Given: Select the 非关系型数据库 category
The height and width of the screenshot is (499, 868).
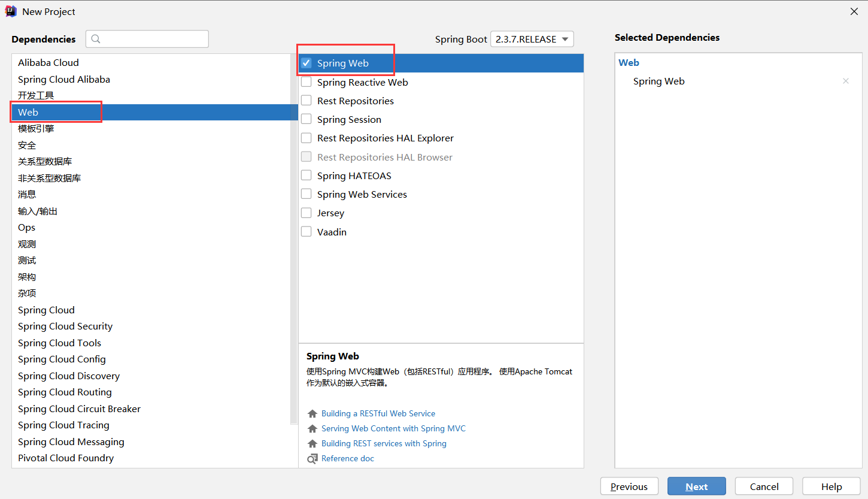Looking at the screenshot, I should [x=151, y=178].
